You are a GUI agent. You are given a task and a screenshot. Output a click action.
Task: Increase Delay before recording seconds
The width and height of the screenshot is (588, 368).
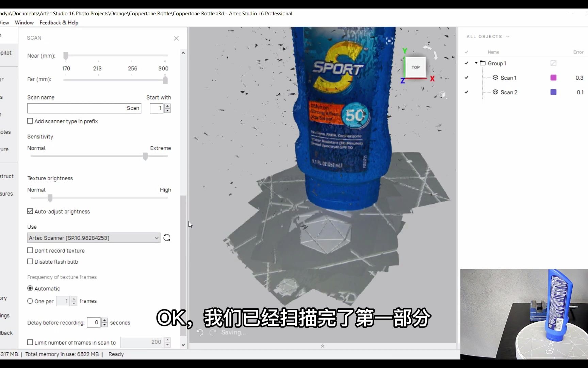coord(105,320)
